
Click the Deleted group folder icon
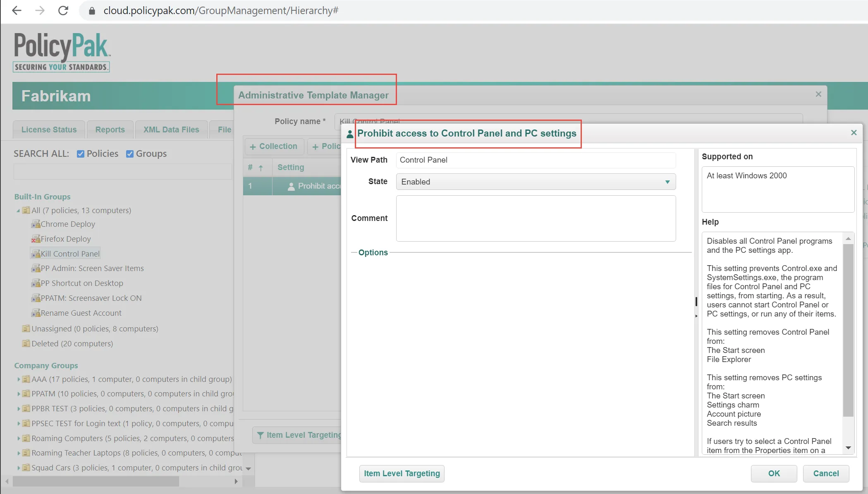26,343
